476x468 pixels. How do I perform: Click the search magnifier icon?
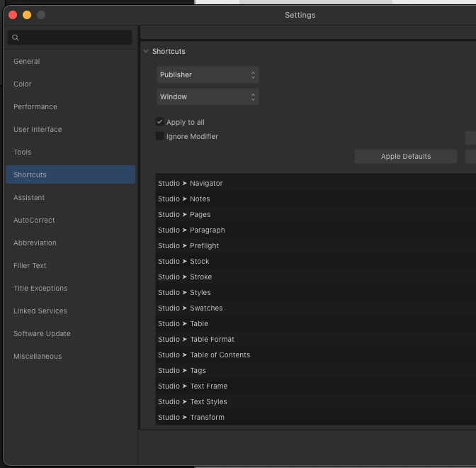(16, 38)
